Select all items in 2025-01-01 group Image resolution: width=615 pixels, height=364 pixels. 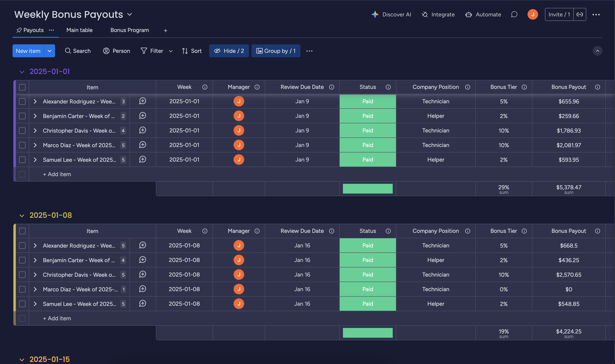tap(22, 87)
